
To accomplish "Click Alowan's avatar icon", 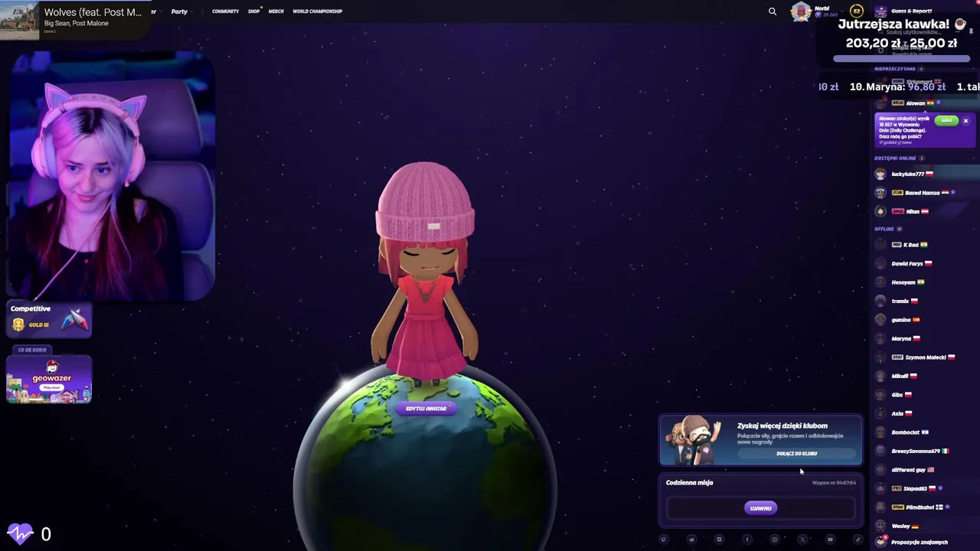I will point(880,103).
